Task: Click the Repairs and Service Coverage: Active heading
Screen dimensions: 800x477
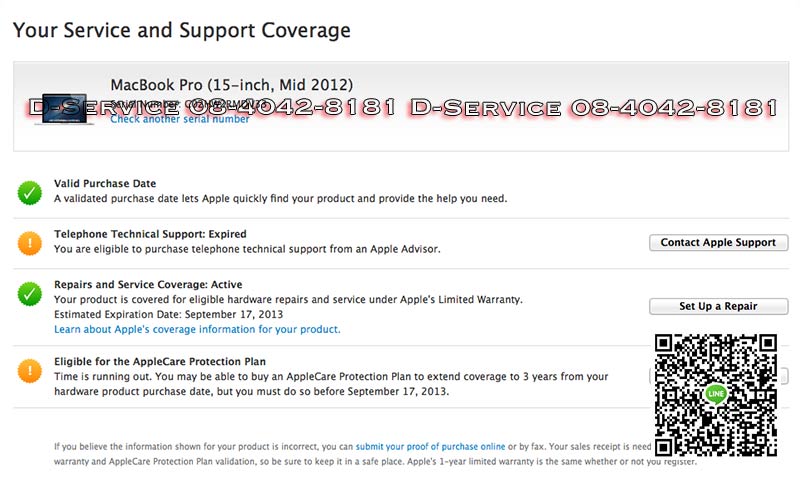Action: click(148, 285)
